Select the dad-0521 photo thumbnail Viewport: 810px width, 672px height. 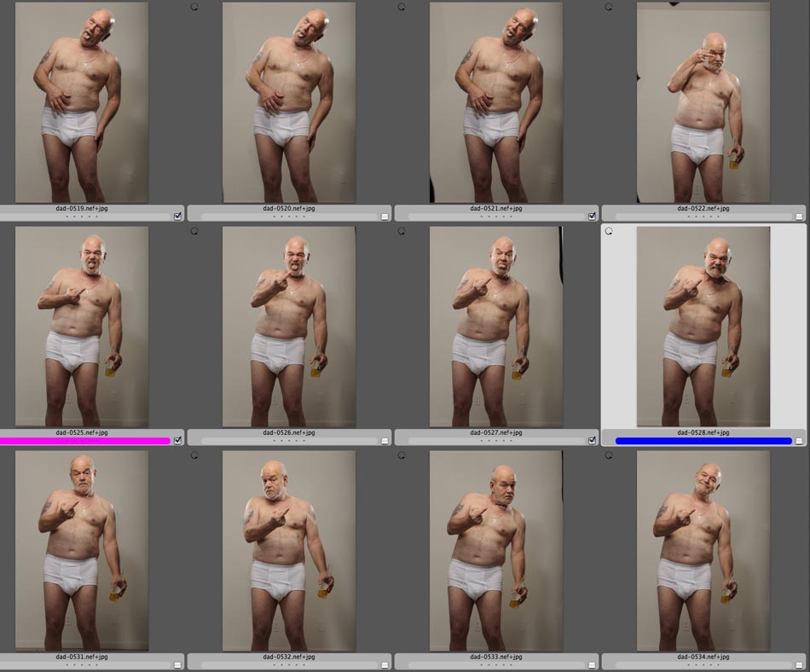click(496, 102)
